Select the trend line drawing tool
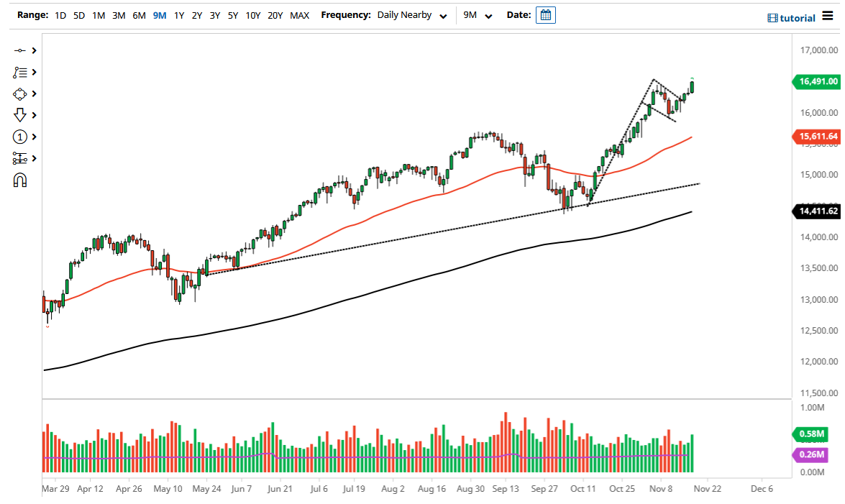845x504 pixels. click(x=19, y=50)
